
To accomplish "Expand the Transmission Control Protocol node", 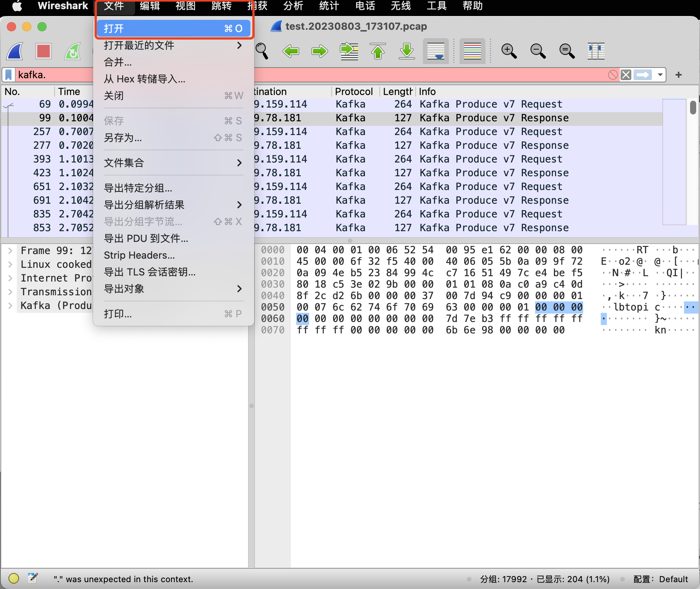I will pyautogui.click(x=10, y=292).
